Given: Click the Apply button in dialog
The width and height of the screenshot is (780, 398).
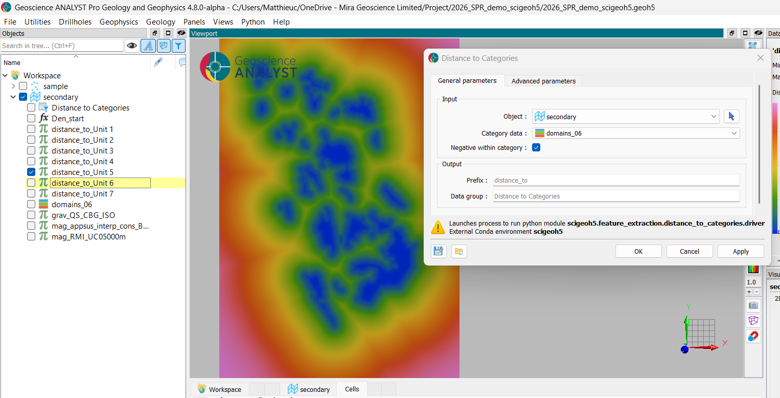Looking at the screenshot, I should (x=741, y=251).
